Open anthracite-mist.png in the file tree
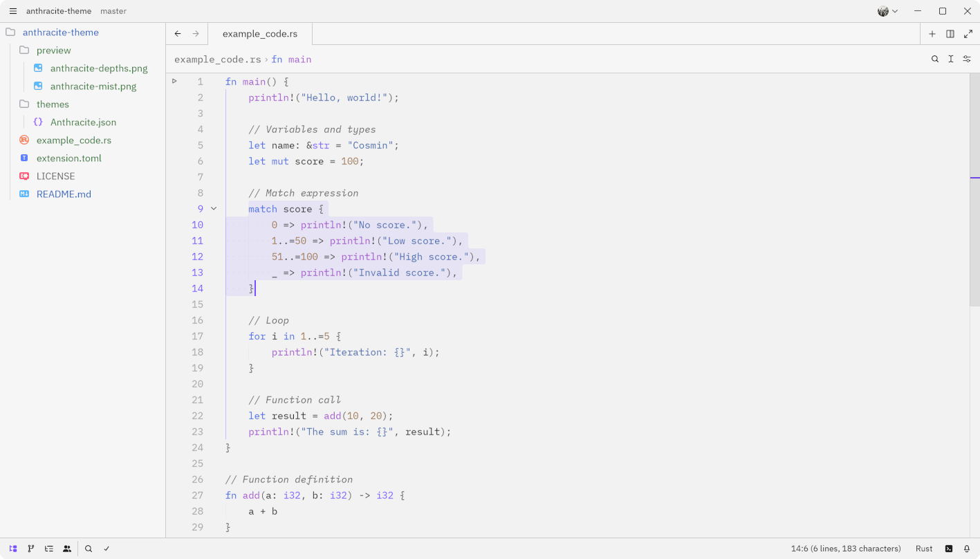980x559 pixels. pyautogui.click(x=93, y=86)
